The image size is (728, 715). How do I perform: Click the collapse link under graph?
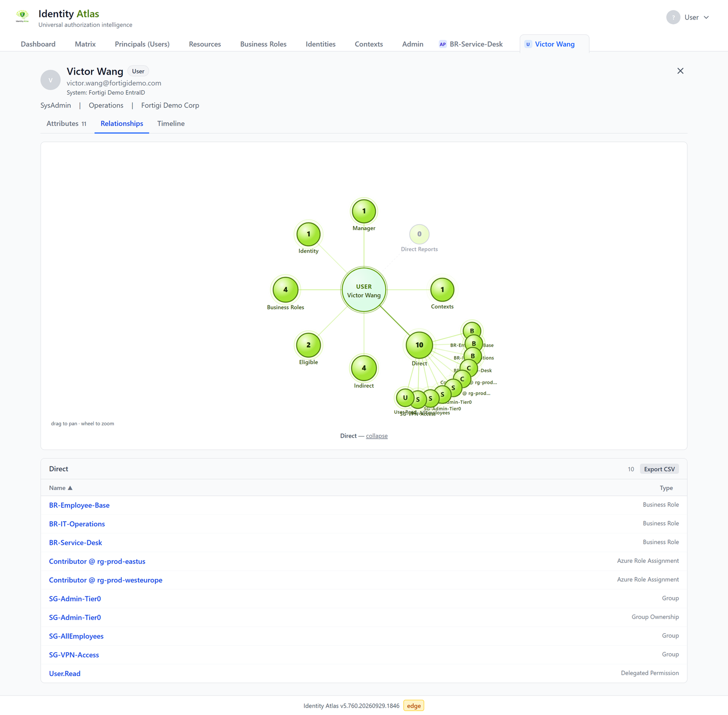pyautogui.click(x=377, y=436)
